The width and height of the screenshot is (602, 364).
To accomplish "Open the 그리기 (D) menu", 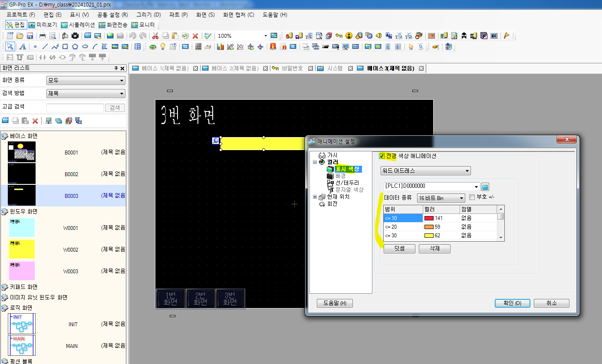I will tap(148, 15).
